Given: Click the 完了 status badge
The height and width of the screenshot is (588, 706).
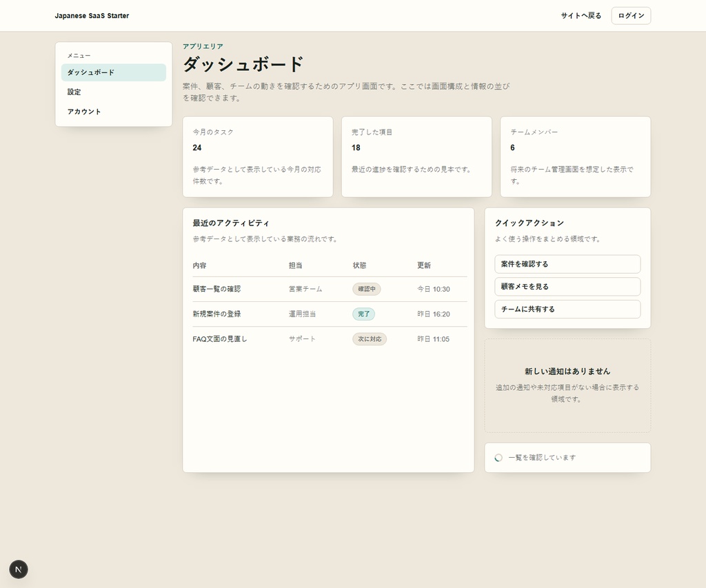Looking at the screenshot, I should click(x=363, y=314).
